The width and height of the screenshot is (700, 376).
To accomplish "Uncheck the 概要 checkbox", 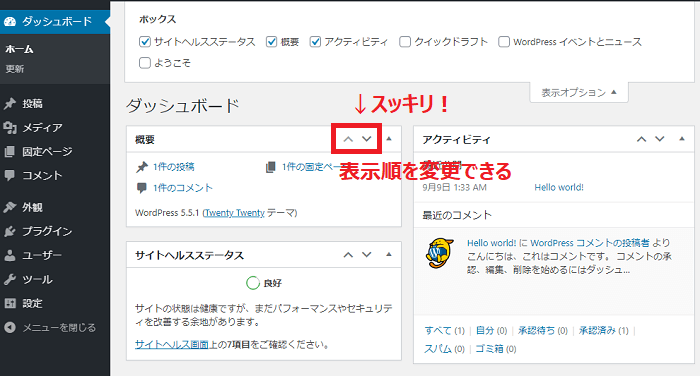I will (x=271, y=42).
